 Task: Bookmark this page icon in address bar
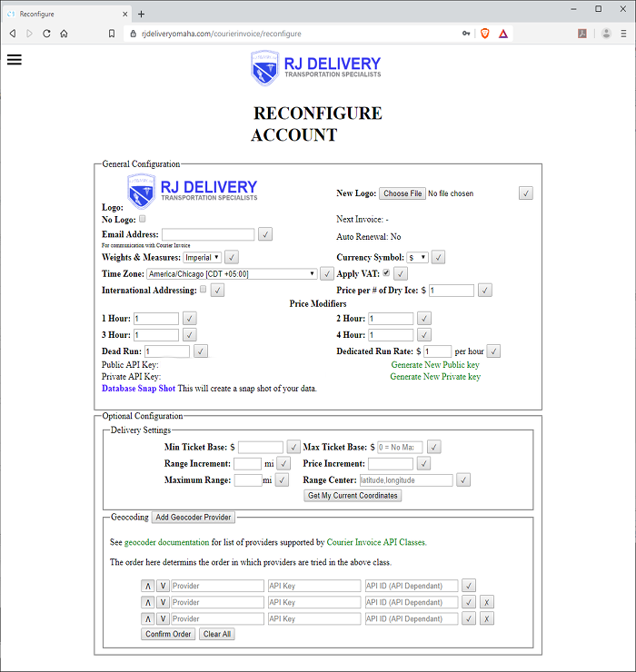[x=111, y=33]
